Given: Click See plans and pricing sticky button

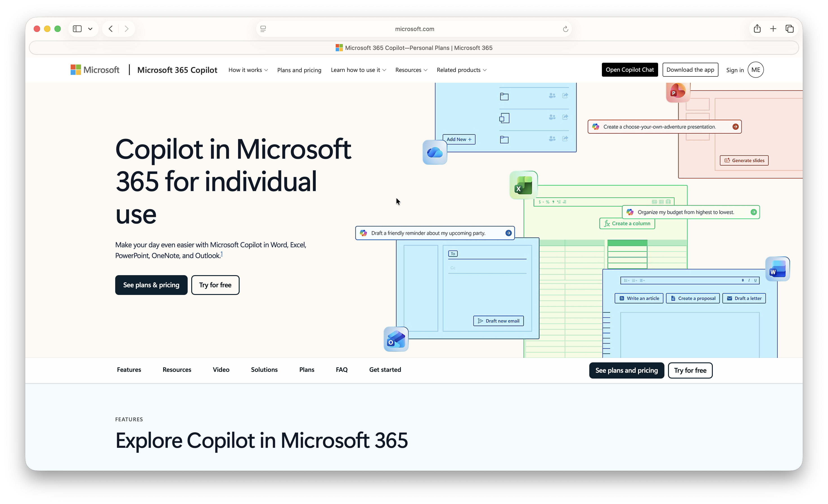Looking at the screenshot, I should 626,370.
